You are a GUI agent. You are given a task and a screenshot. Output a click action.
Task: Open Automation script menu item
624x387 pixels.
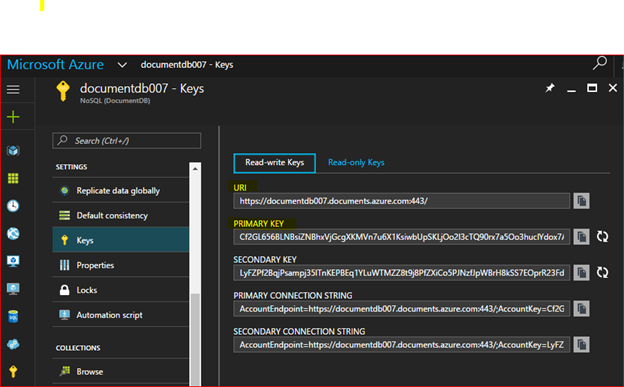(x=121, y=315)
